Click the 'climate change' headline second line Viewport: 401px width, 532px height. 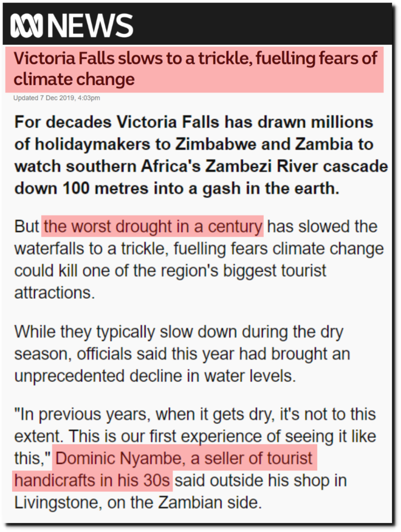(74, 79)
